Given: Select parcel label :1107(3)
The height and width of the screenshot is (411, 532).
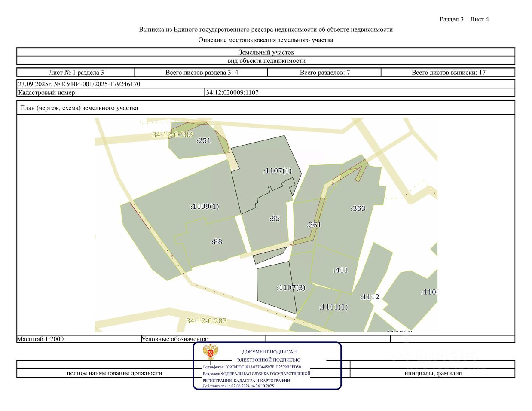Looking at the screenshot, I should [291, 288].
